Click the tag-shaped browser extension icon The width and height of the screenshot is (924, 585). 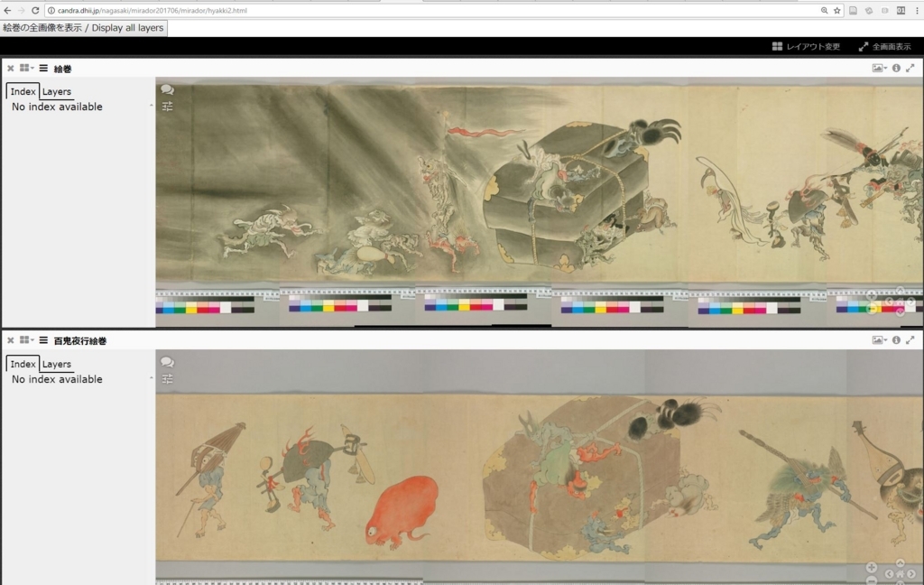(x=869, y=11)
